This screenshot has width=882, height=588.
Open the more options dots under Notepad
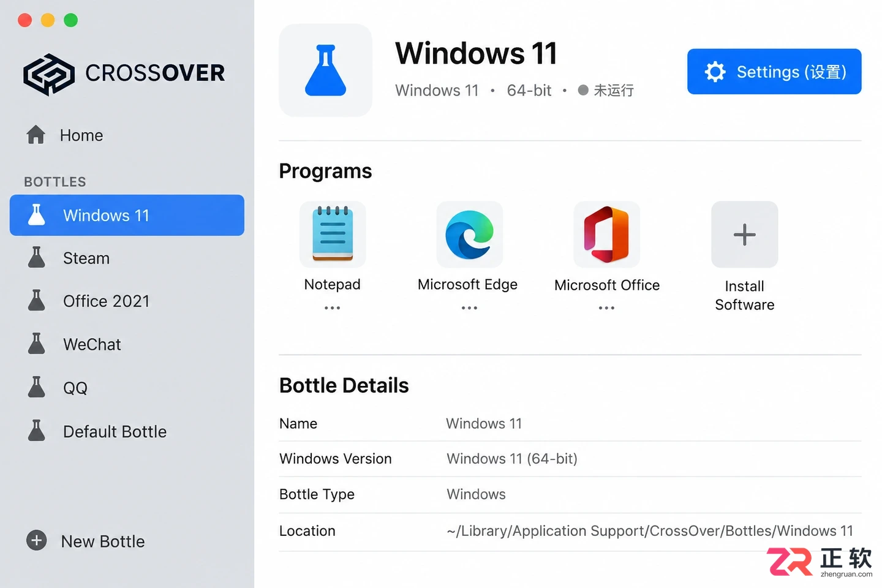tap(333, 308)
